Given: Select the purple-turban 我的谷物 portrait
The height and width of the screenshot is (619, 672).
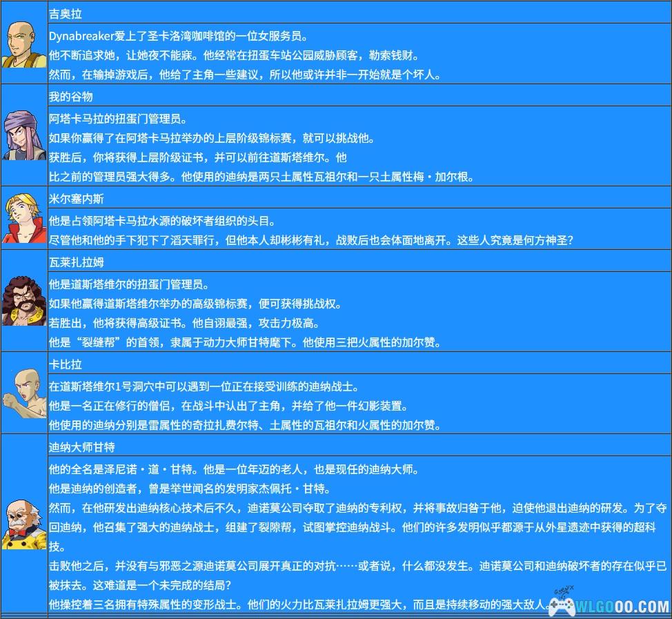Looking at the screenshot, I should tap(23, 135).
